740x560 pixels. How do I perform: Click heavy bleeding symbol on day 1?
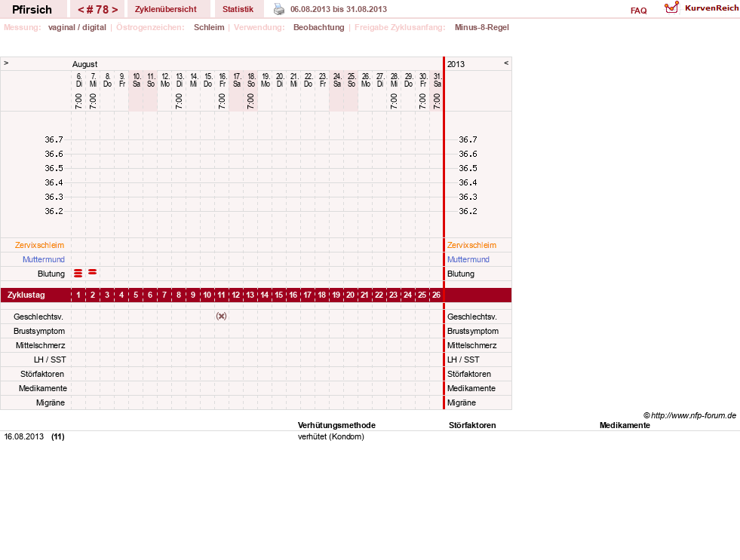78,274
